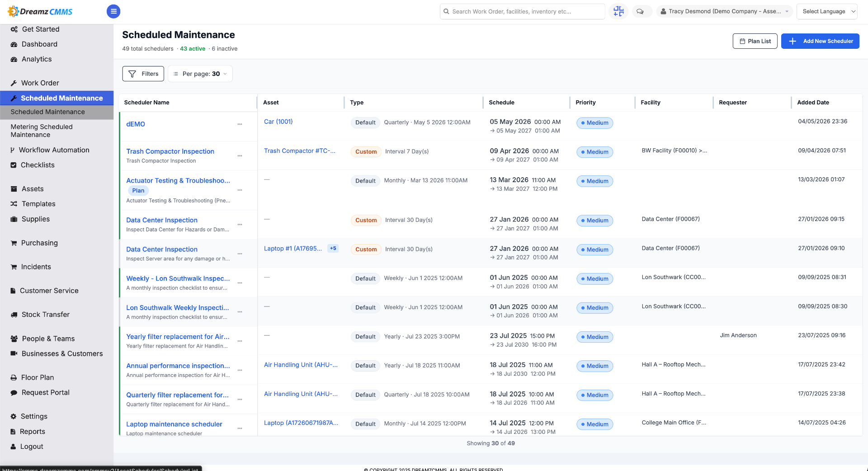
Task: Open options for Quarterly filter replacement row
Action: 240,400
